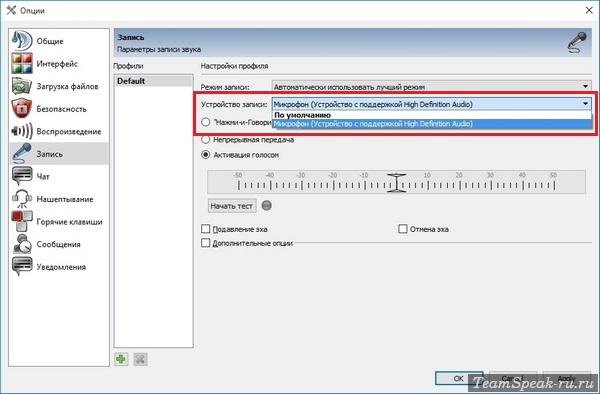Enable the Отмена эха checkbox

403,229
